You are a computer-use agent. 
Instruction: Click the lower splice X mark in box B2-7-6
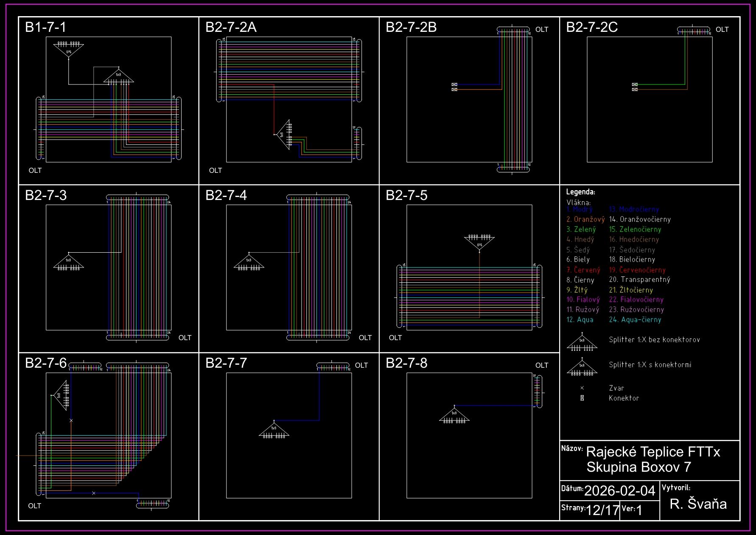tap(94, 493)
